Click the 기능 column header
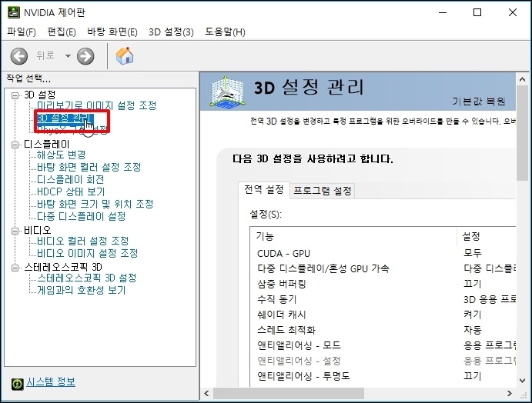532x403 pixels. (x=353, y=236)
